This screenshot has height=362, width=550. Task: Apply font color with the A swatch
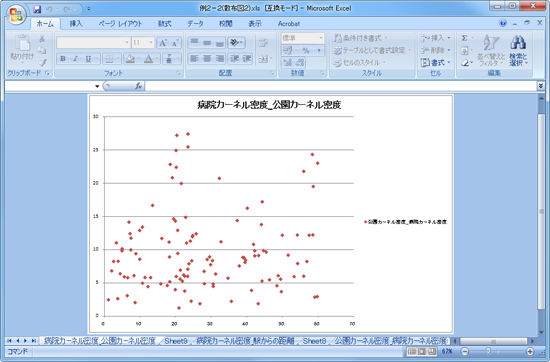[149, 59]
